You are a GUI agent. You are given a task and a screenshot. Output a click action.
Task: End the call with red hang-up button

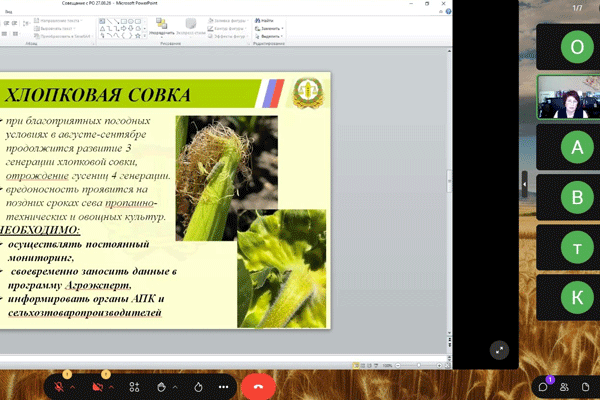click(x=258, y=387)
